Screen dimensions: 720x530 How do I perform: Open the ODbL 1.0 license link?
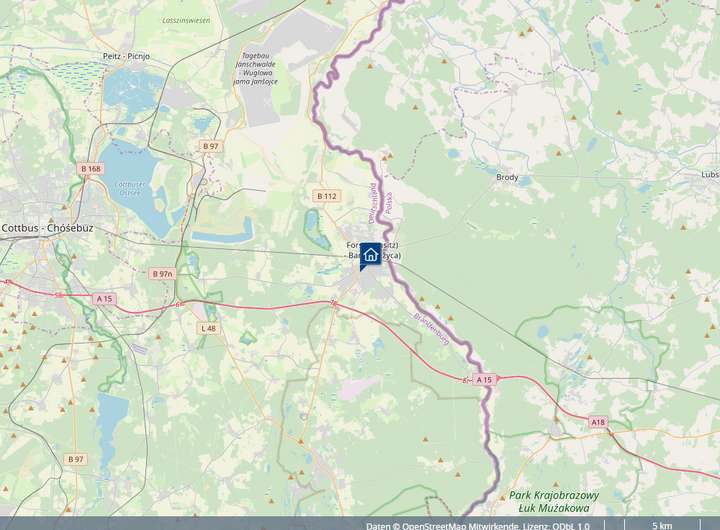(x=570, y=525)
